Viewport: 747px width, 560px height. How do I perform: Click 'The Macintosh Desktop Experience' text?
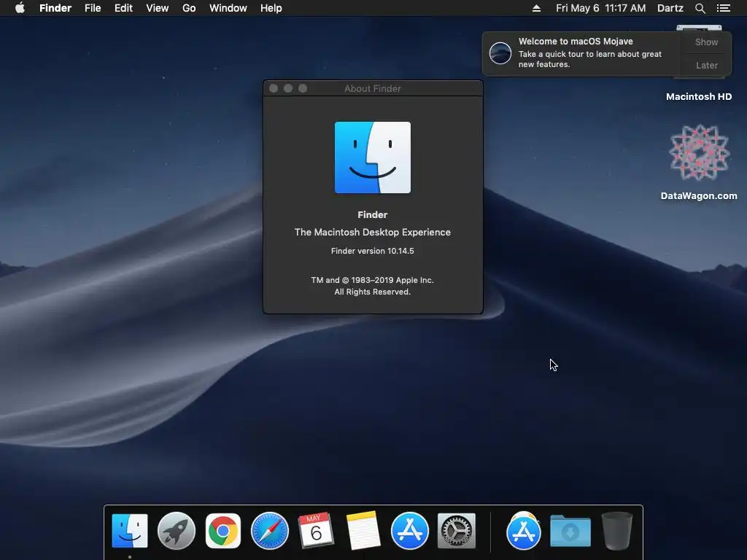(373, 233)
